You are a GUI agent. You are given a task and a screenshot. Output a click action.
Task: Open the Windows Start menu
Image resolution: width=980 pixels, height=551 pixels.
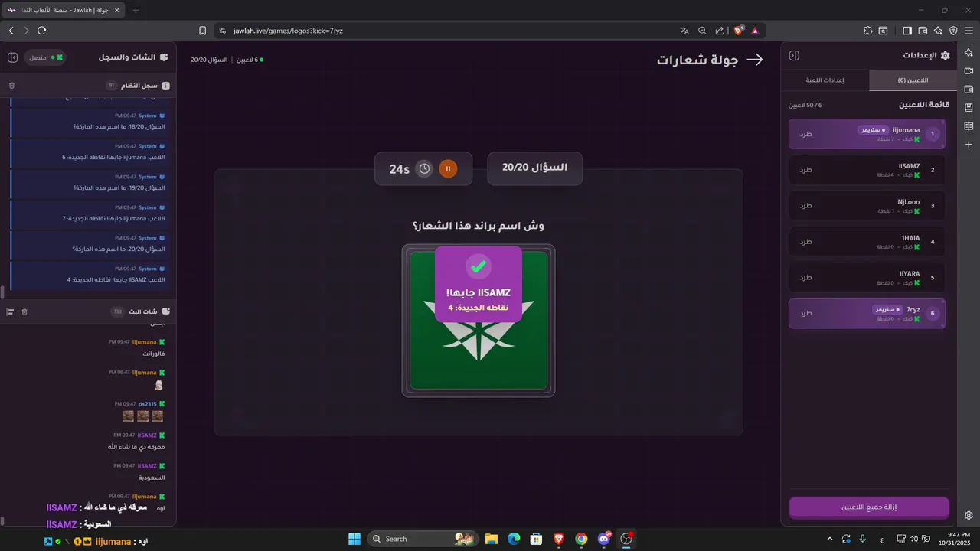(354, 539)
